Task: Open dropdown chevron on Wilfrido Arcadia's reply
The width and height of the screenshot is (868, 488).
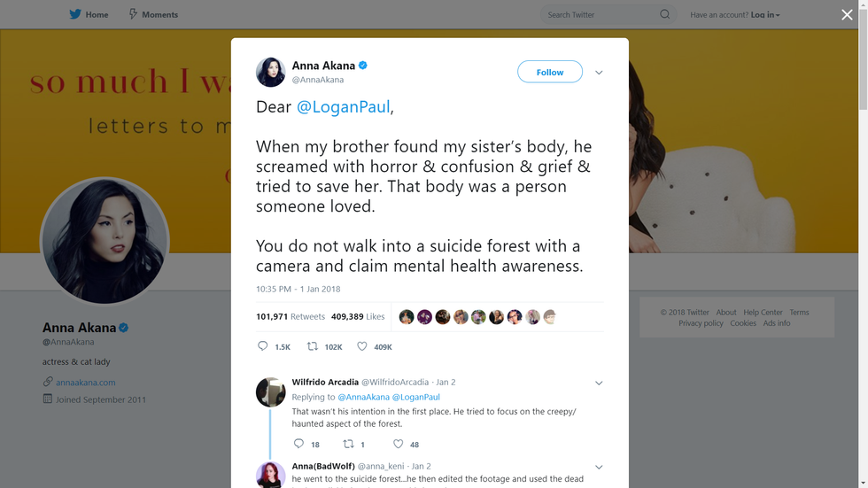Action: 599,383
